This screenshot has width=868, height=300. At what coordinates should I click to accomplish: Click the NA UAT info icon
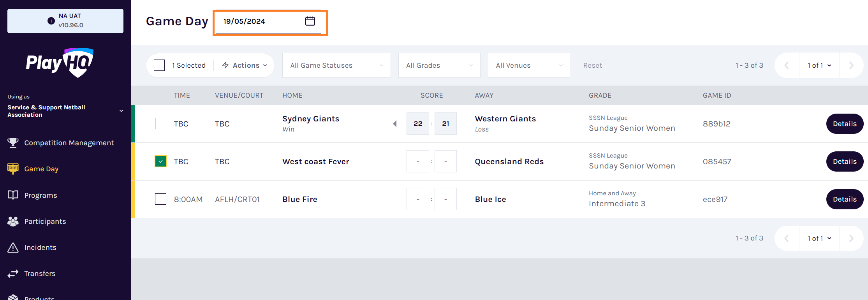[51, 21]
